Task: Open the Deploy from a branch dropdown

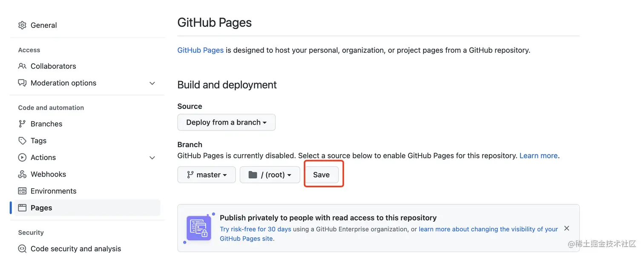Action: [x=226, y=122]
